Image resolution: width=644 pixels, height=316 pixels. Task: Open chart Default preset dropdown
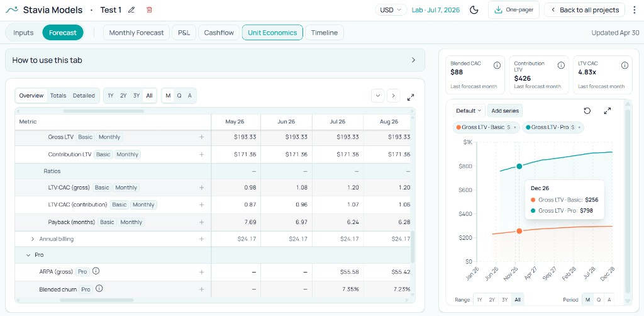click(x=469, y=111)
